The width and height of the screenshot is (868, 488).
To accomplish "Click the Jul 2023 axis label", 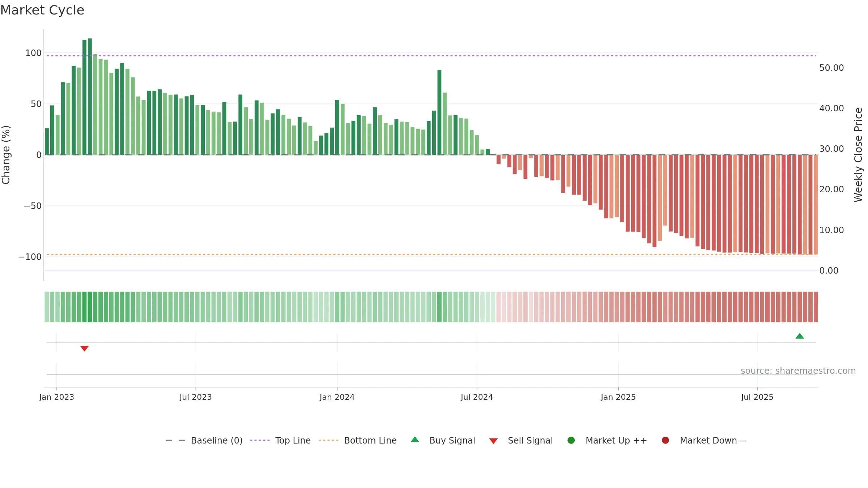I will [196, 397].
